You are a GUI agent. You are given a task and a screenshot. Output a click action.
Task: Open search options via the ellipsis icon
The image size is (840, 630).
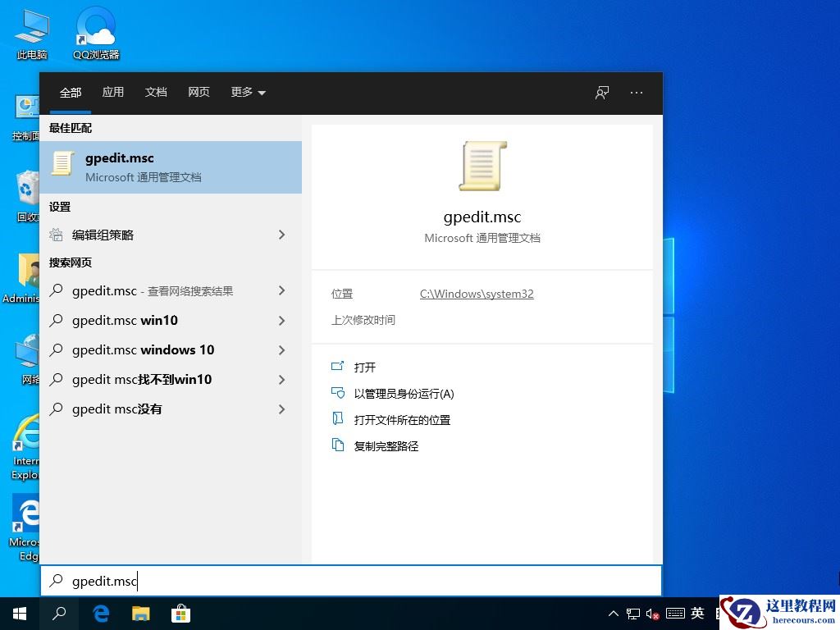click(x=636, y=93)
